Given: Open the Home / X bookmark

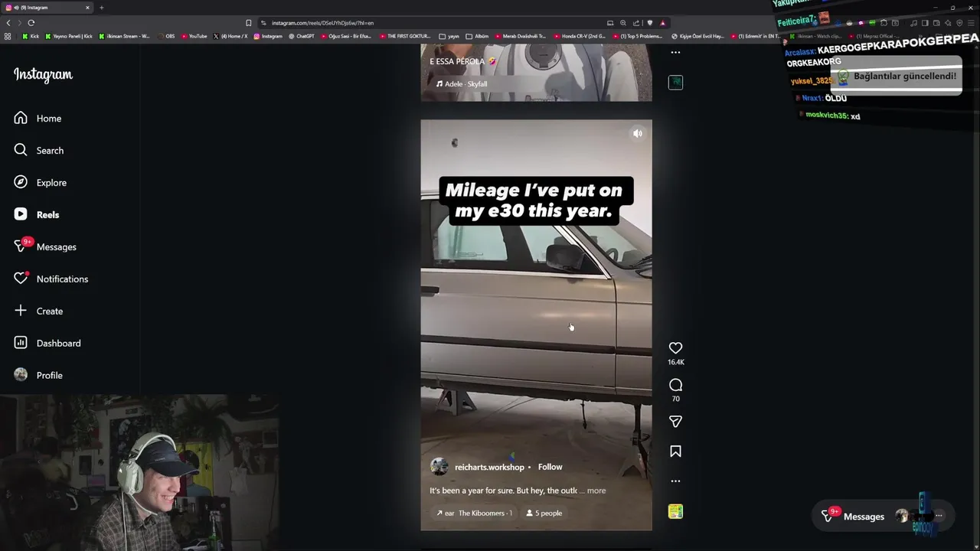Looking at the screenshot, I should click(x=230, y=36).
